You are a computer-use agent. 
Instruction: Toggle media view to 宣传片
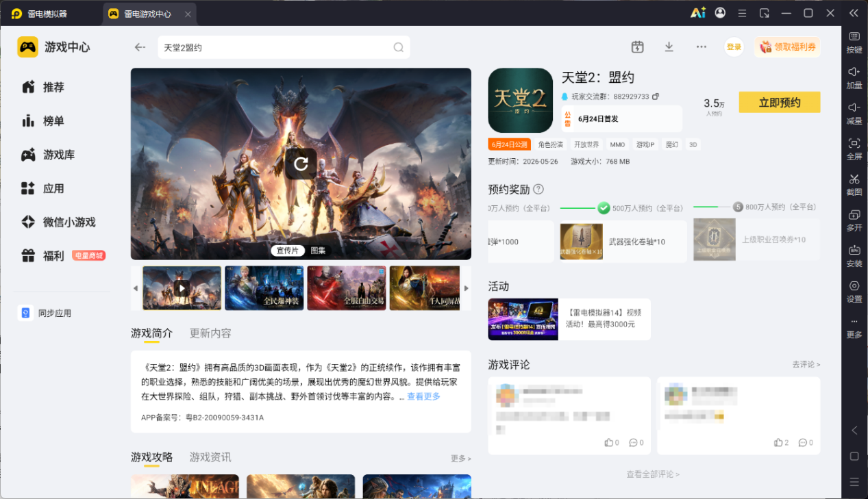287,251
